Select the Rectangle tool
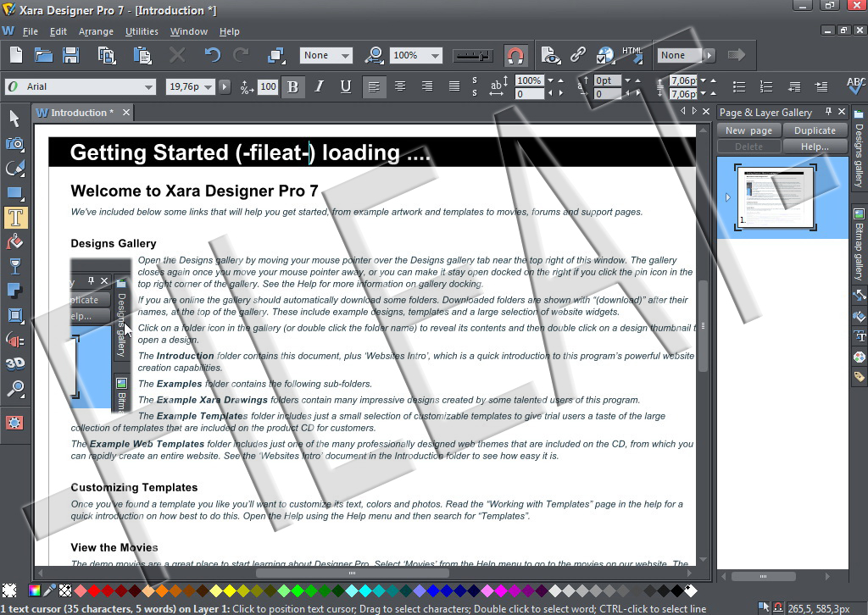The image size is (868, 615). pyautogui.click(x=15, y=193)
